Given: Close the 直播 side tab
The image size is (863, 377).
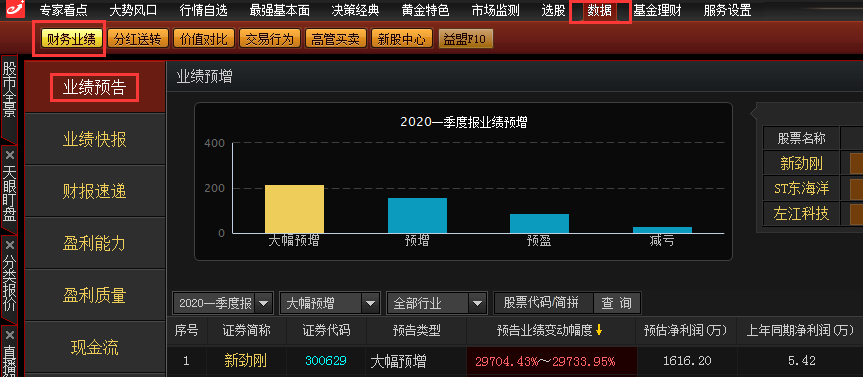Looking at the screenshot, I should (x=9, y=335).
